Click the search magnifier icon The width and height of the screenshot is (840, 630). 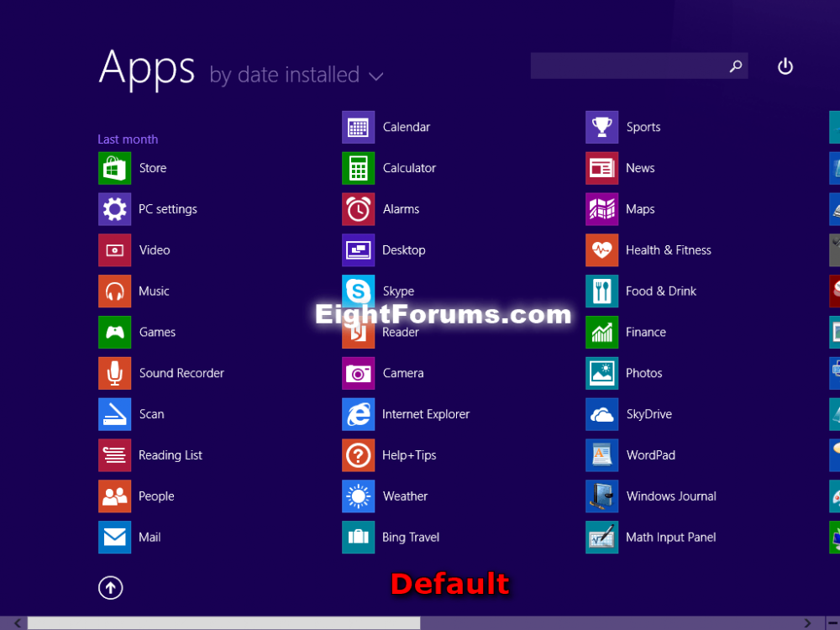click(x=736, y=66)
